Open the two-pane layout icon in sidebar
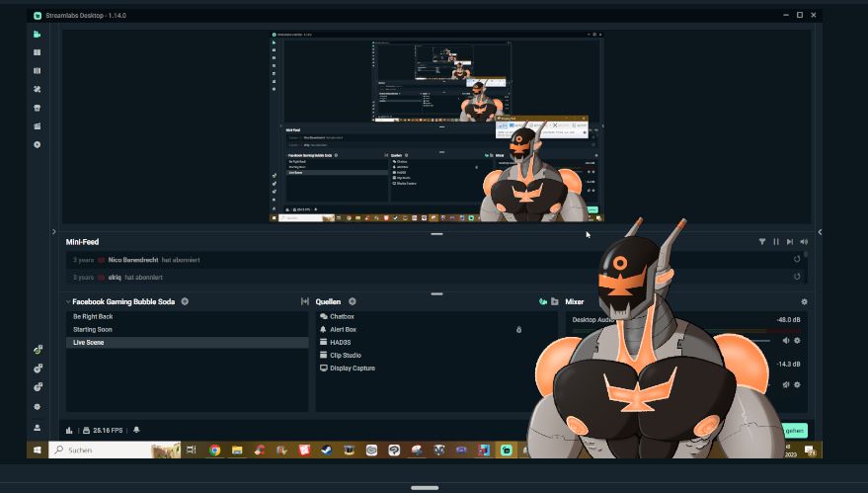The width and height of the screenshot is (868, 493). (38, 52)
